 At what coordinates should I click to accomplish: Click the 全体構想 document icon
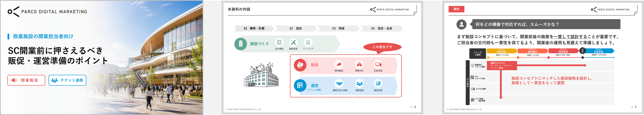pyautogui.click(x=279, y=42)
